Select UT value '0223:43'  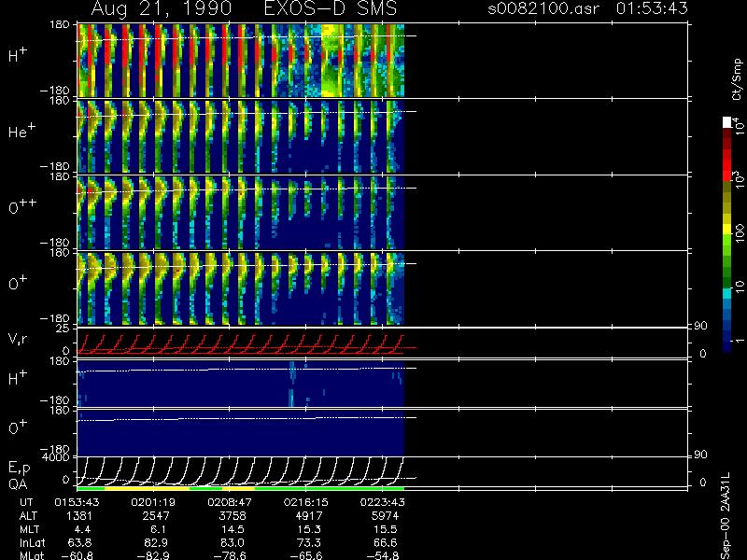tap(382, 502)
